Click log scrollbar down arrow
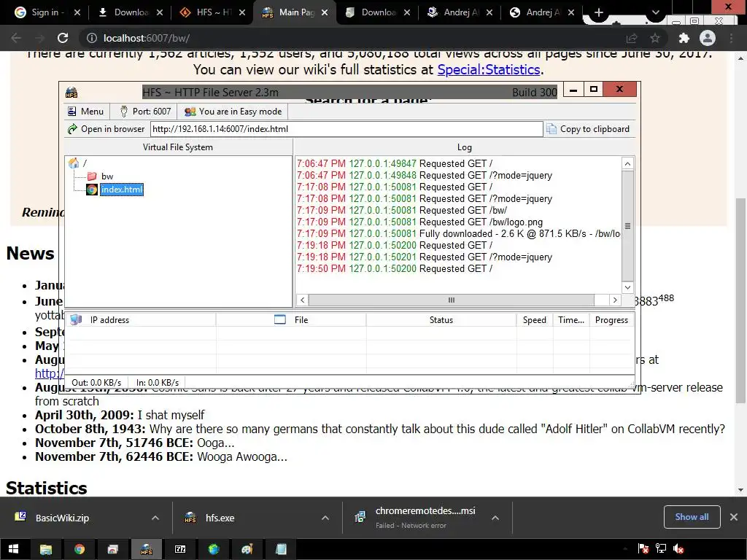 627,287
